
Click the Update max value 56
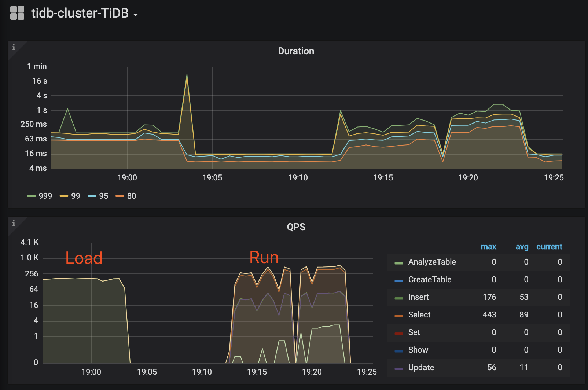pos(492,367)
